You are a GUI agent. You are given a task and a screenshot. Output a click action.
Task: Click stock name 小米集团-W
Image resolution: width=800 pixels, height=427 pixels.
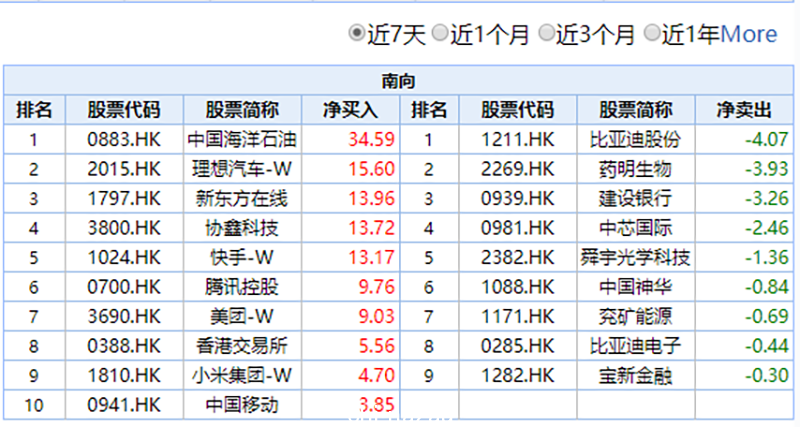[x=242, y=375]
